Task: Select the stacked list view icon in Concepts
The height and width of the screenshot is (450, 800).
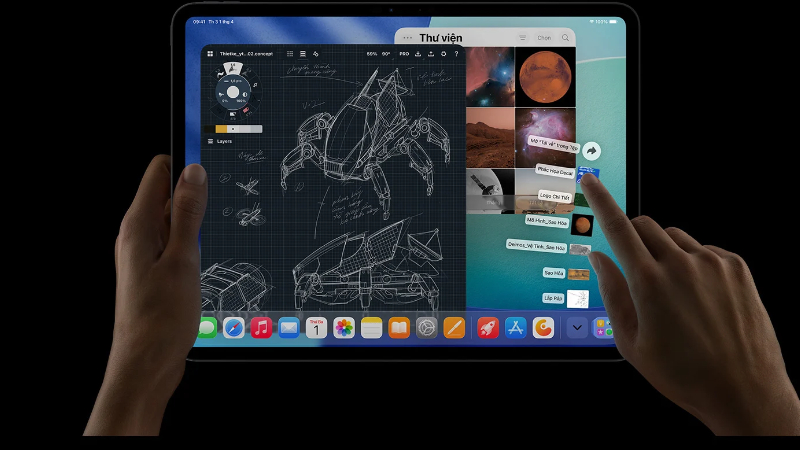Action: click(x=303, y=54)
